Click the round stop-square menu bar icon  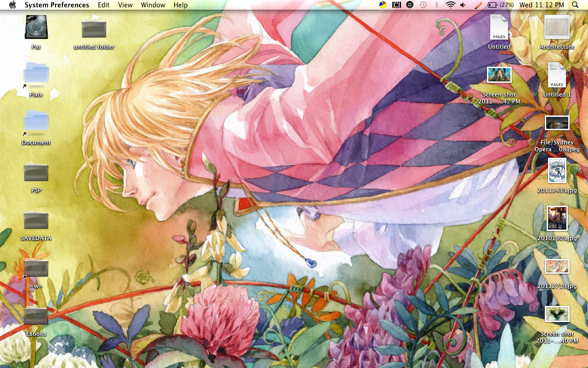[x=410, y=5]
